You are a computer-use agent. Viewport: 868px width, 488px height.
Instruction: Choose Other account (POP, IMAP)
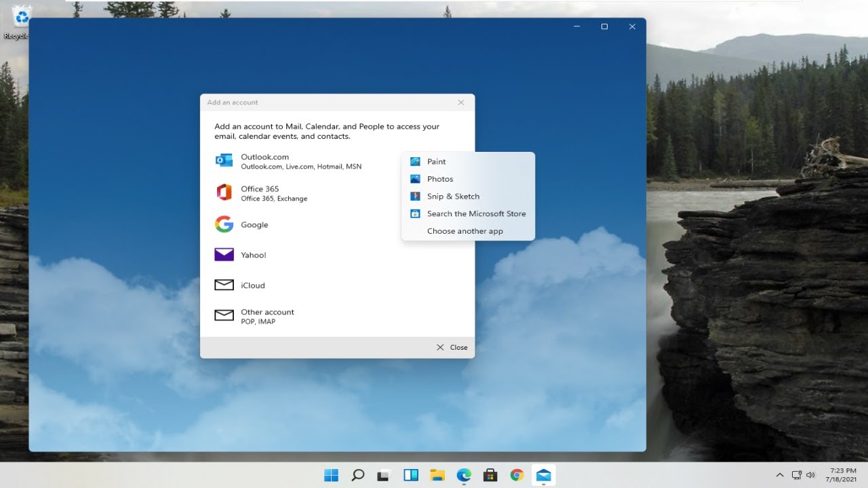click(337, 316)
